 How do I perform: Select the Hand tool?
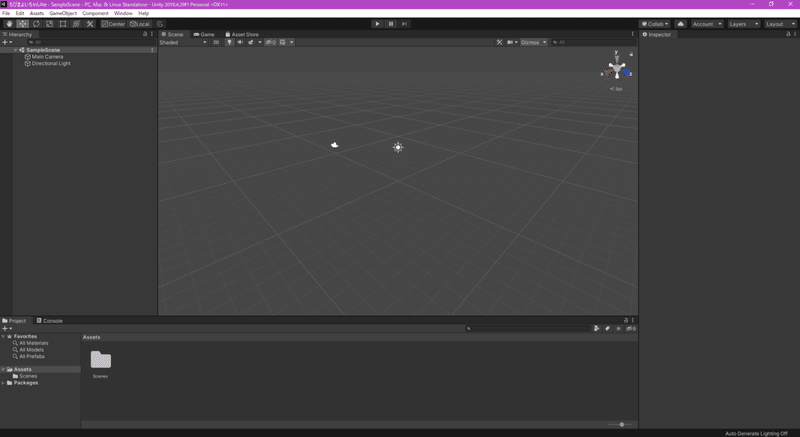point(9,24)
